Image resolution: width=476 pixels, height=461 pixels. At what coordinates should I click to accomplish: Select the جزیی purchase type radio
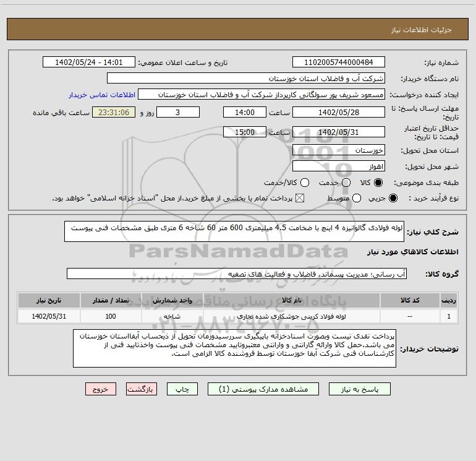(x=393, y=198)
